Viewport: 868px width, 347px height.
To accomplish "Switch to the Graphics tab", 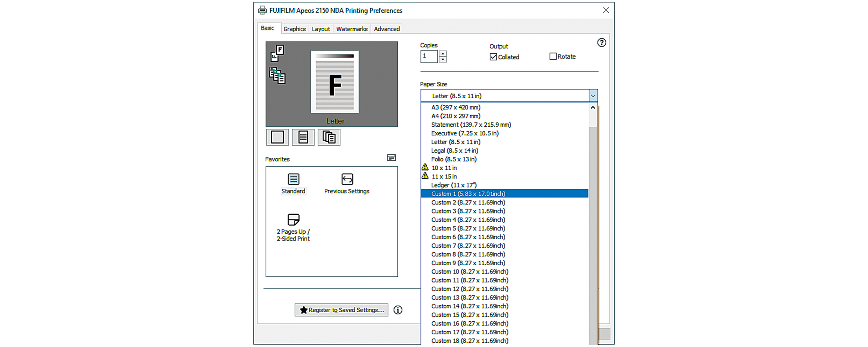I will click(x=294, y=29).
